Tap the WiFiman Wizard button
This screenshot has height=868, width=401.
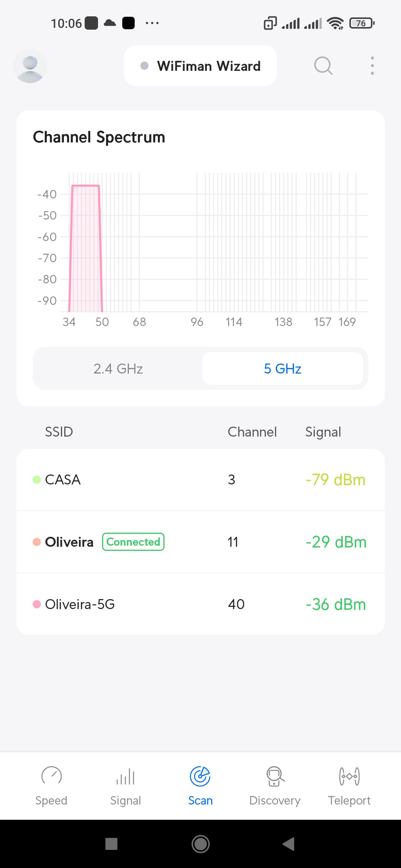click(x=200, y=66)
